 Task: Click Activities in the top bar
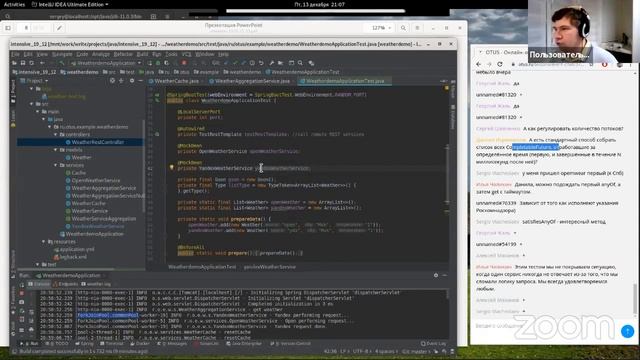click(x=14, y=4)
